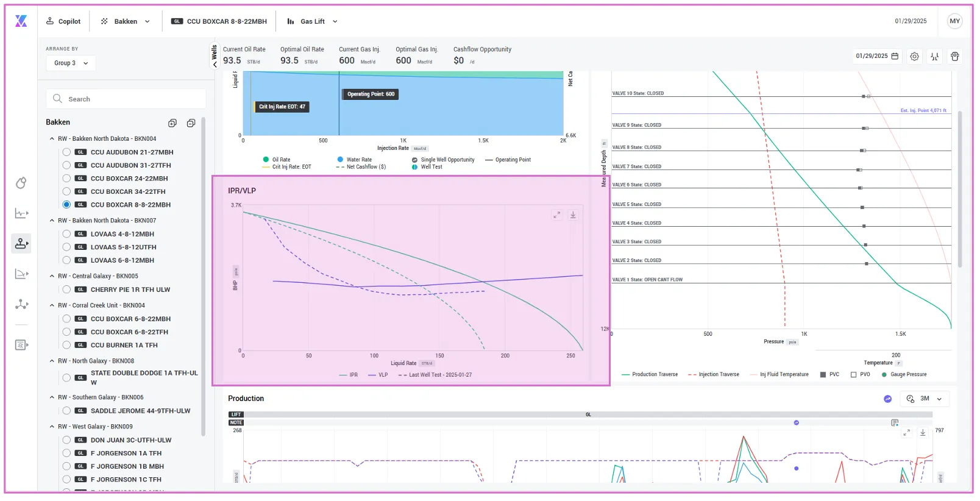Open the network nodes view in sidebar
This screenshot has height=501, width=980.
tap(21, 304)
